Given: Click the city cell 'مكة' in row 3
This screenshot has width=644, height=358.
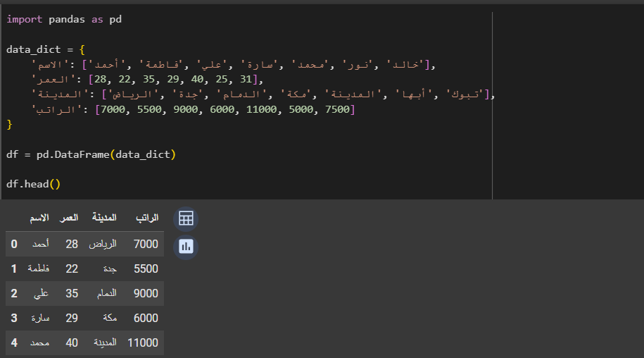Looking at the screenshot, I should pos(109,318).
